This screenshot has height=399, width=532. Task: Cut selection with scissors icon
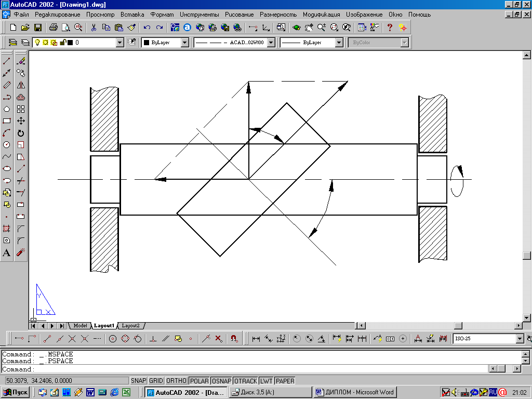pyautogui.click(x=94, y=28)
